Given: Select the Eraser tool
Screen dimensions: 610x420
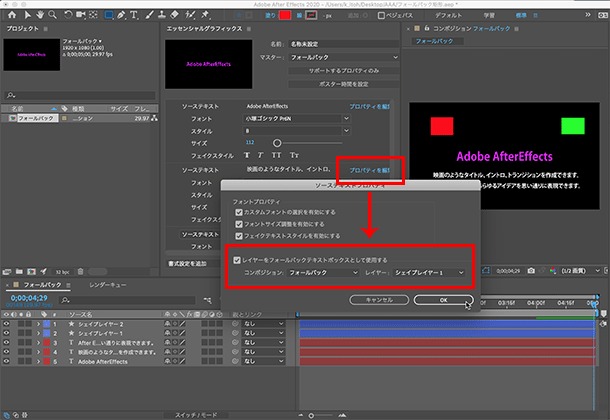Looking at the screenshot, I should coord(175,15).
